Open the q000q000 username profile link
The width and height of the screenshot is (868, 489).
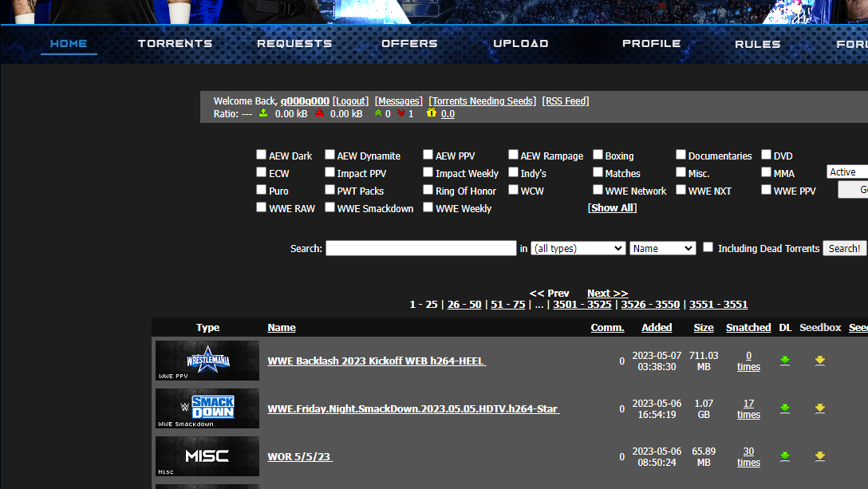[305, 101]
